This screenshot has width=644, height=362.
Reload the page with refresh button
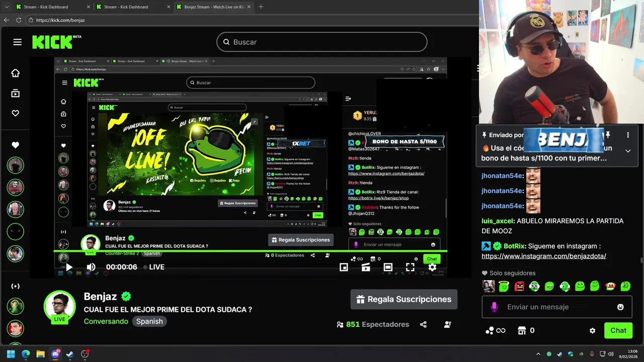point(19,20)
